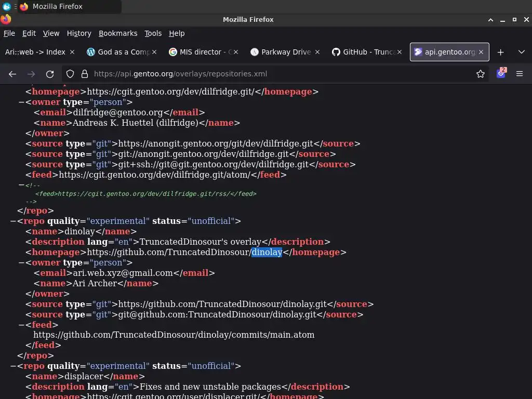Viewport: 532px width, 399px height.
Task: Click the email ari.web.xyz@gmail.com
Action: pyautogui.click(x=123, y=273)
